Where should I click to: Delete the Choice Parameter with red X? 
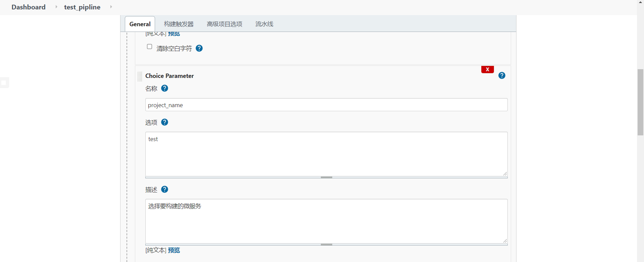pyautogui.click(x=487, y=70)
